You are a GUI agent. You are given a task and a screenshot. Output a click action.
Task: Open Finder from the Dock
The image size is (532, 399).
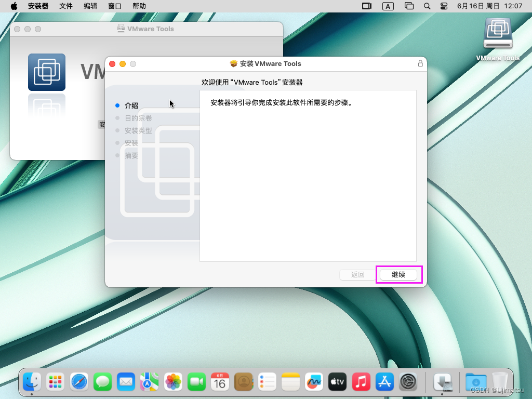pyautogui.click(x=32, y=382)
